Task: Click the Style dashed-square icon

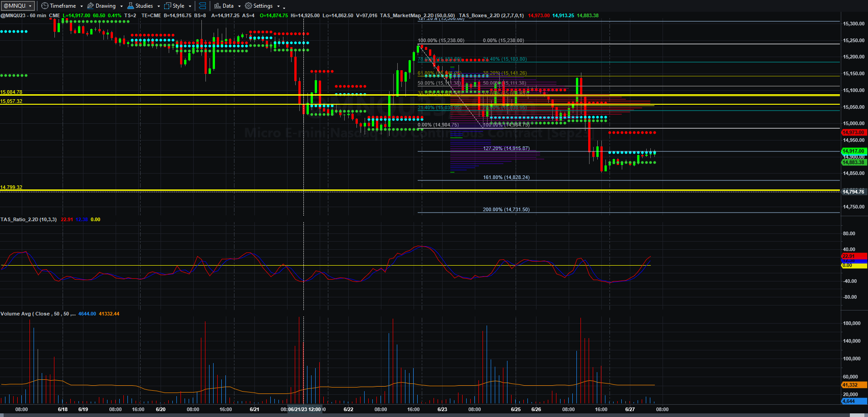Action: click(168, 6)
